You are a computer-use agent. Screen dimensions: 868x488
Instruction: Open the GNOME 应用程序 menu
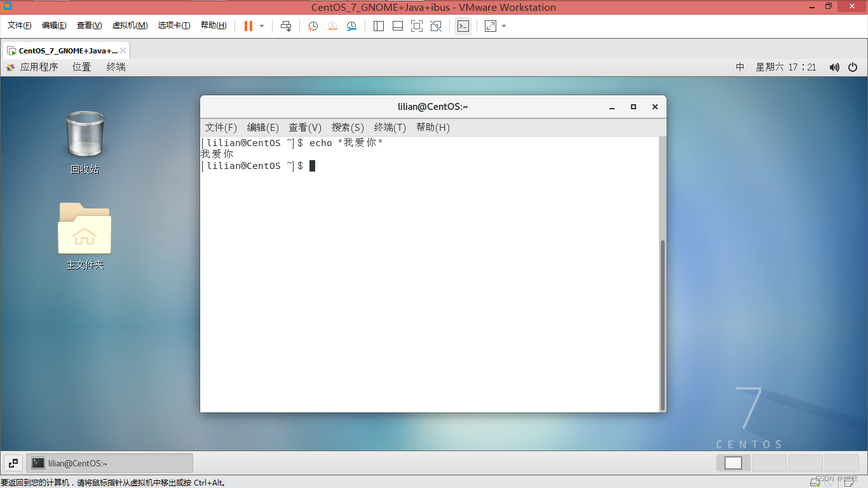pyautogui.click(x=32, y=67)
